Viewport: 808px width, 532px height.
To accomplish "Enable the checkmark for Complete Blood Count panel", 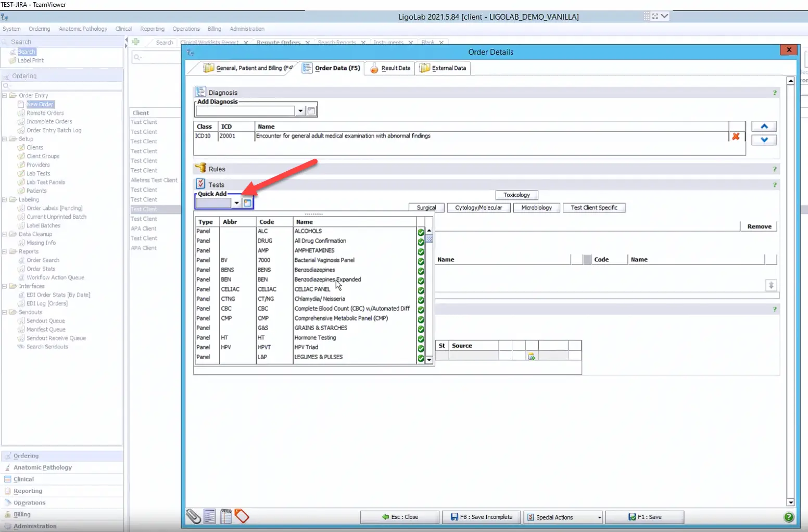I will pyautogui.click(x=420, y=308).
